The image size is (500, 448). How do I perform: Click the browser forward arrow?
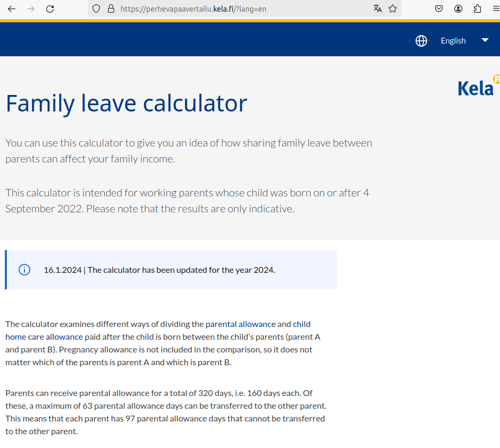30,8
